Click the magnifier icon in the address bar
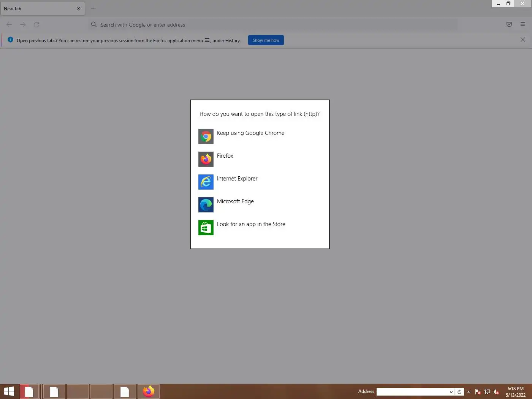This screenshot has height=399, width=532. coord(94,25)
